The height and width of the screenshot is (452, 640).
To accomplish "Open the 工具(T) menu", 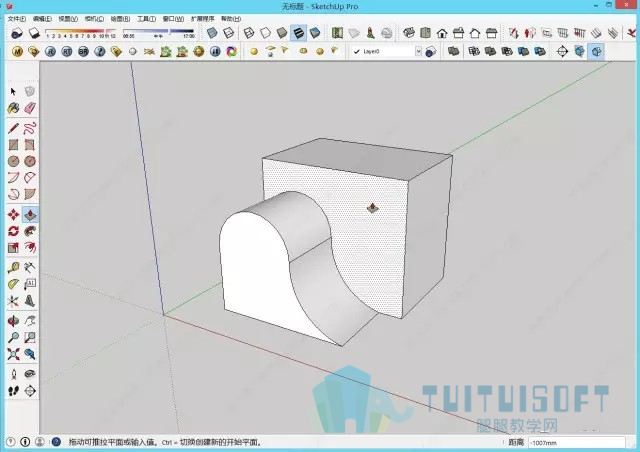I will point(146,19).
